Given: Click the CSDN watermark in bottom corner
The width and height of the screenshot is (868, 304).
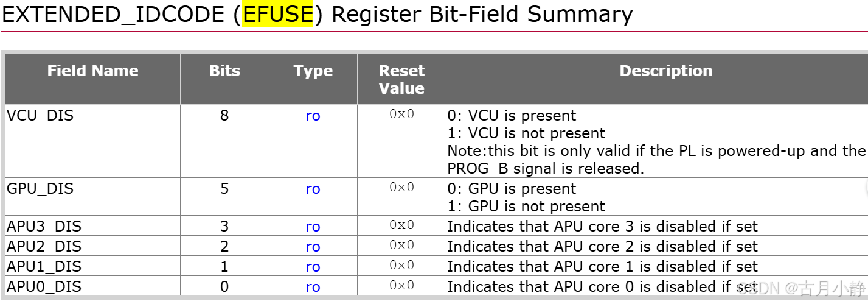Looking at the screenshot, I should tap(800, 288).
